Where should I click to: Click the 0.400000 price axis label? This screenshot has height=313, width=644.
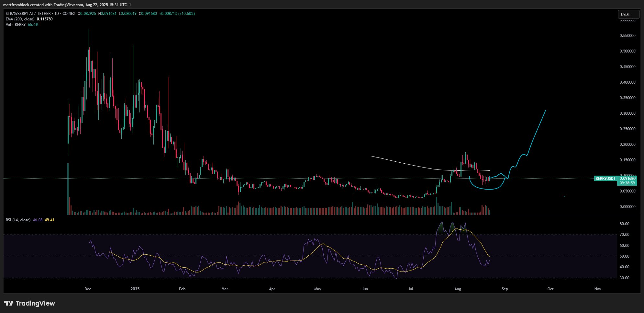(x=627, y=82)
